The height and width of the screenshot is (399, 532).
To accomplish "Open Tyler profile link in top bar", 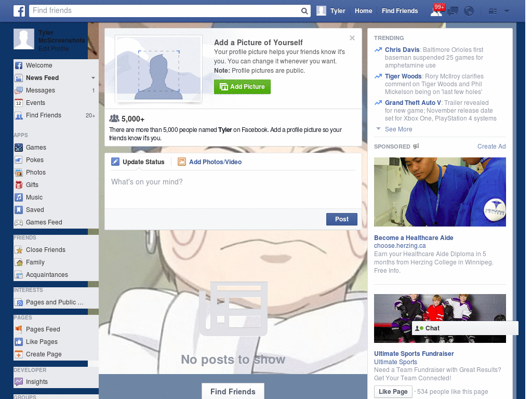I will tap(338, 11).
